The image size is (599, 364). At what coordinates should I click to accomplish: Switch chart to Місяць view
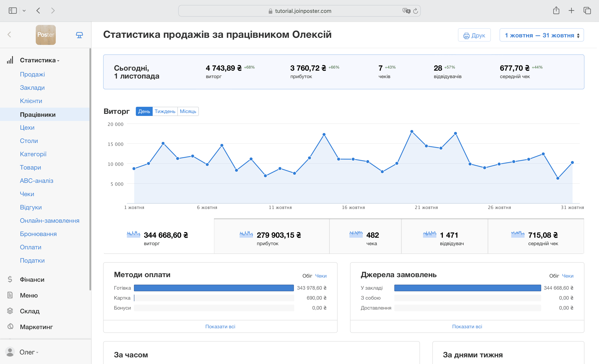(188, 111)
